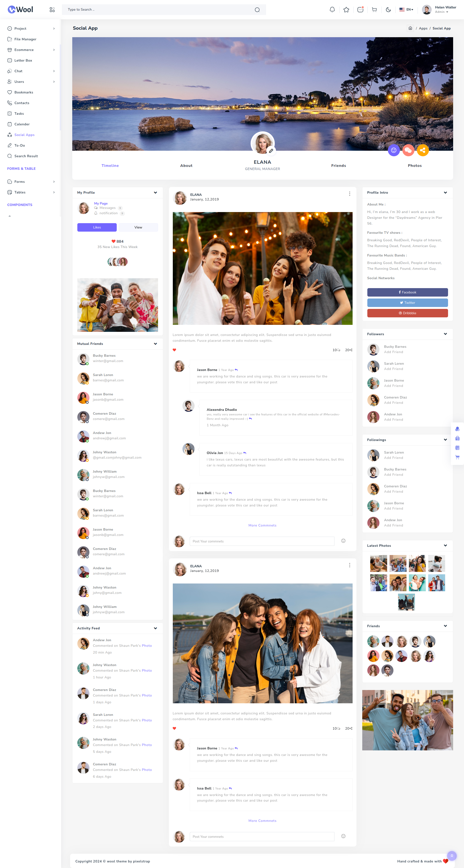Open the mail inbox icon in header
The height and width of the screenshot is (868, 464).
tap(361, 9)
